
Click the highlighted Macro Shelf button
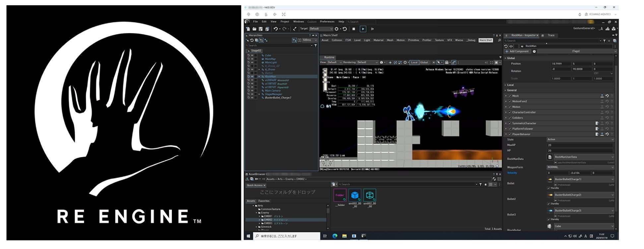(x=485, y=40)
